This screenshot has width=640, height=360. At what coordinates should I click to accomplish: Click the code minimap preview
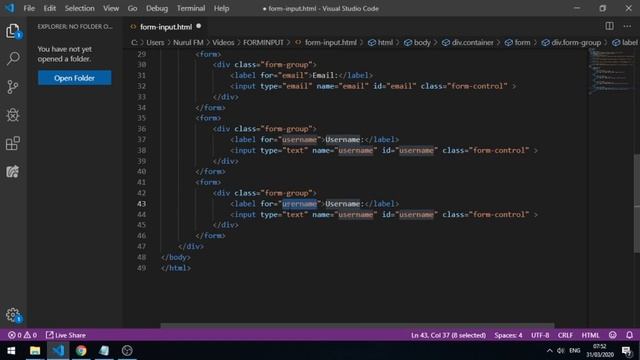pos(611,71)
